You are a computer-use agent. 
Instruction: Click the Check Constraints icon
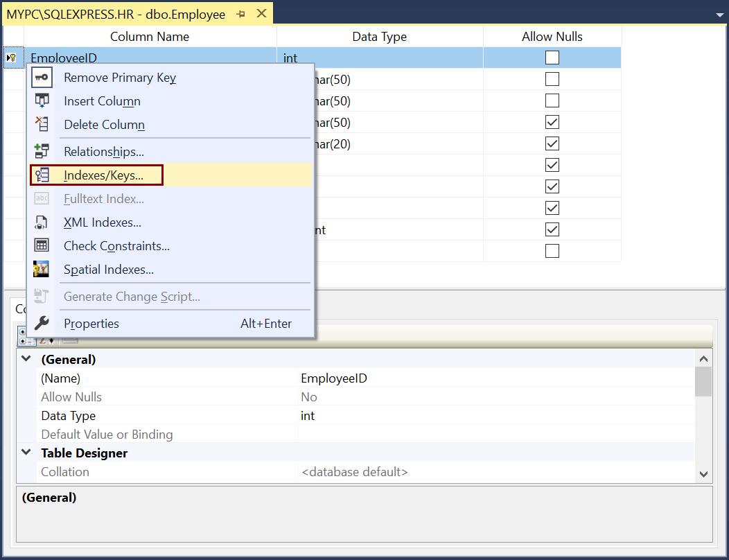point(42,246)
